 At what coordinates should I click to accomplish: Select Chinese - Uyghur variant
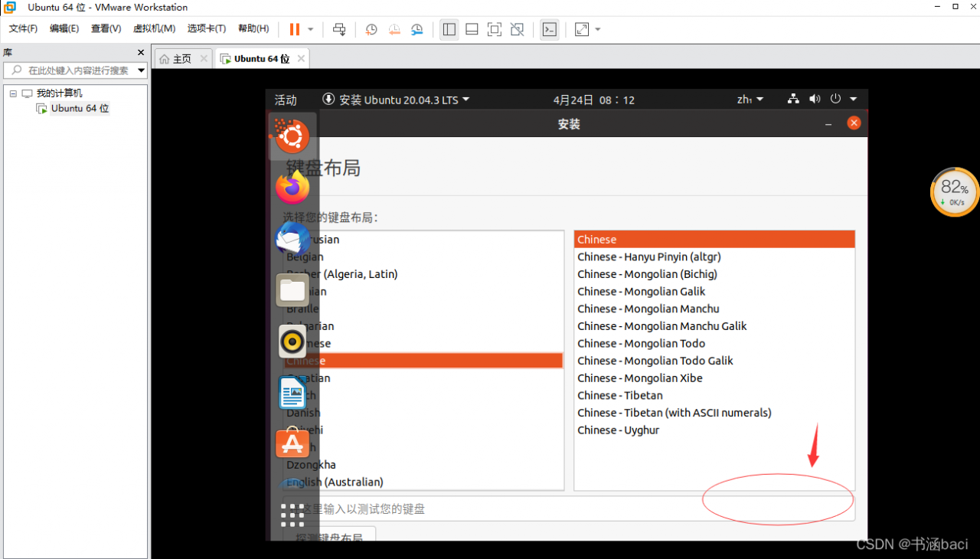pyautogui.click(x=714, y=430)
